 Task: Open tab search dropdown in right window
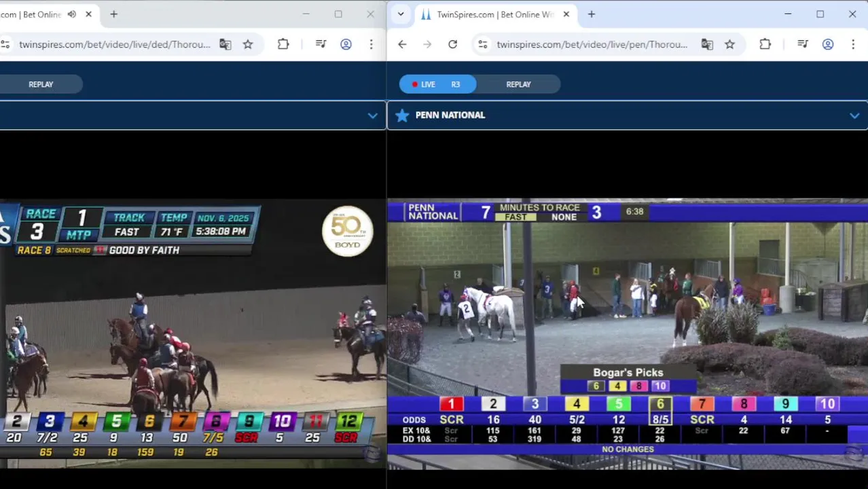[x=401, y=14]
